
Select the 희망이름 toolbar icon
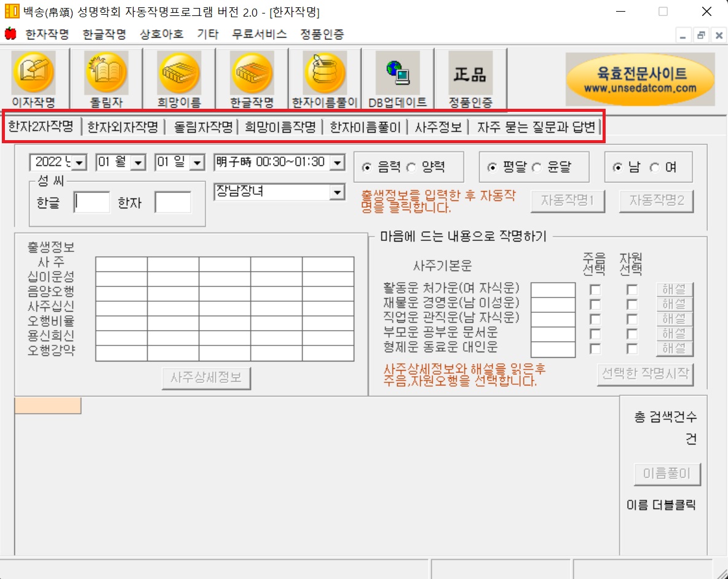179,79
